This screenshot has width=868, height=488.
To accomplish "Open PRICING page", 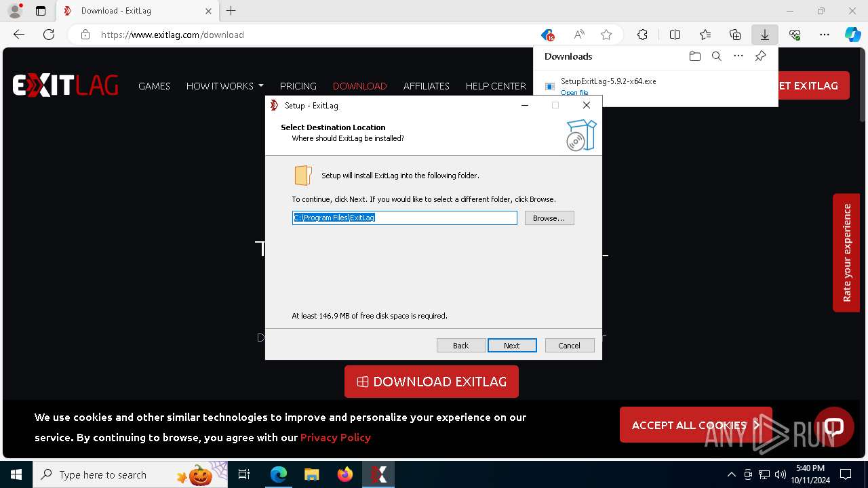I will (x=298, y=86).
